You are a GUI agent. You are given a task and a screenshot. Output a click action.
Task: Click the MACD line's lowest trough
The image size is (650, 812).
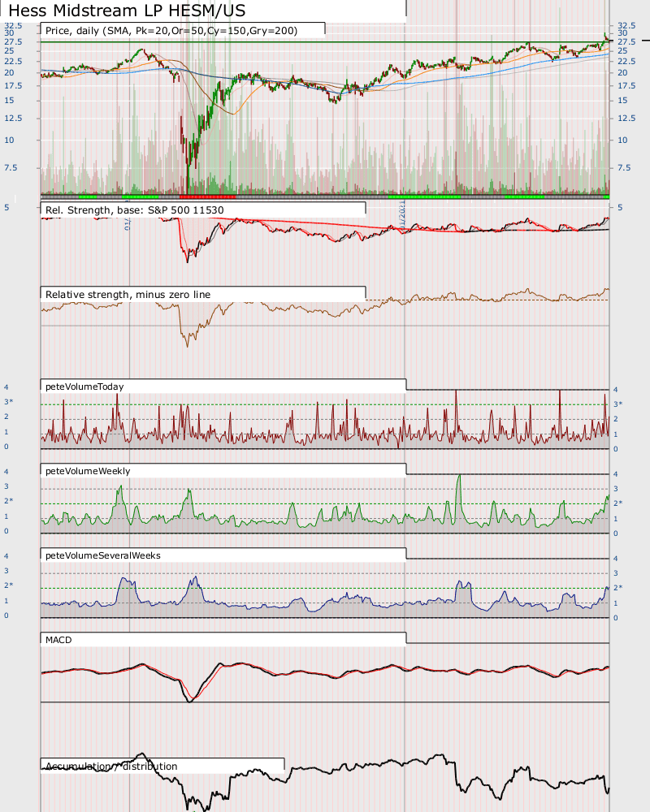(189, 700)
